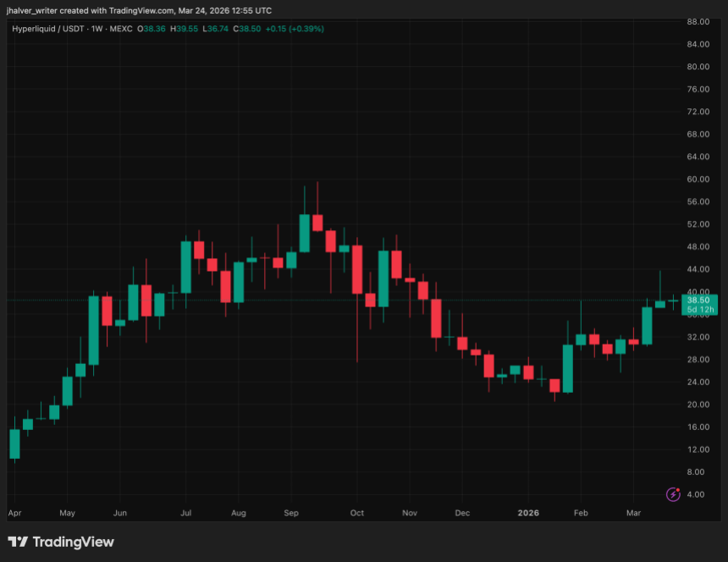
Task: Click the TradingView logo at bottom left
Action: click(x=60, y=542)
